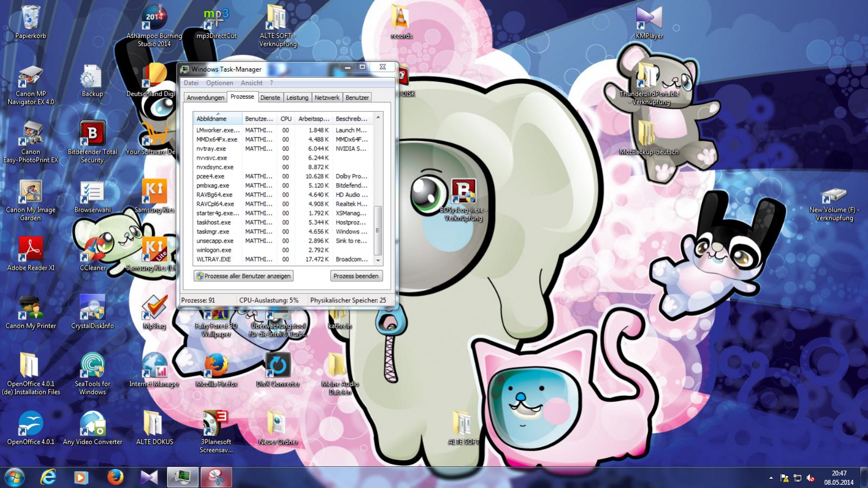The width and height of the screenshot is (868, 488).
Task: Select the nvtray.exe process row
Action: (283, 149)
